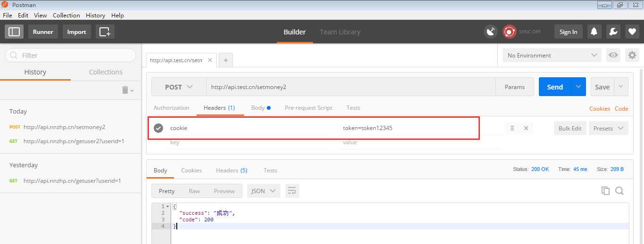This screenshot has width=644, height=244.
Task: Copy the response body to clipboard
Action: click(x=605, y=191)
